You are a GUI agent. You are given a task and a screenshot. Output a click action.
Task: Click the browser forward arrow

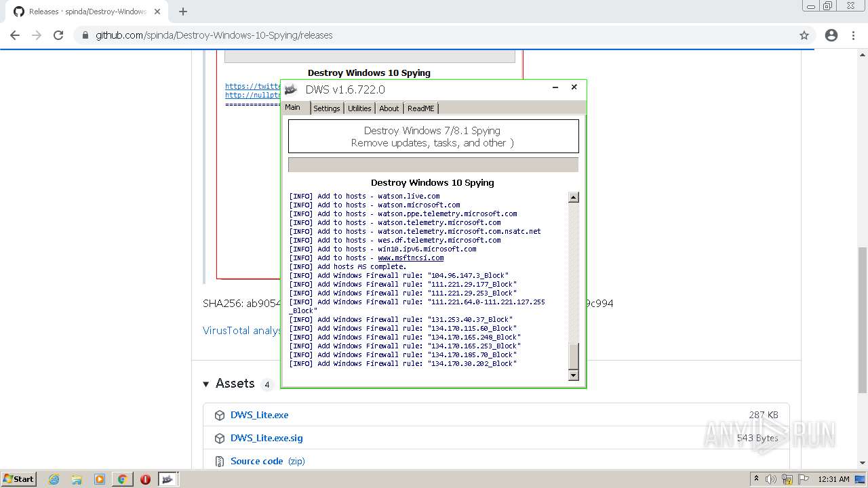(37, 35)
